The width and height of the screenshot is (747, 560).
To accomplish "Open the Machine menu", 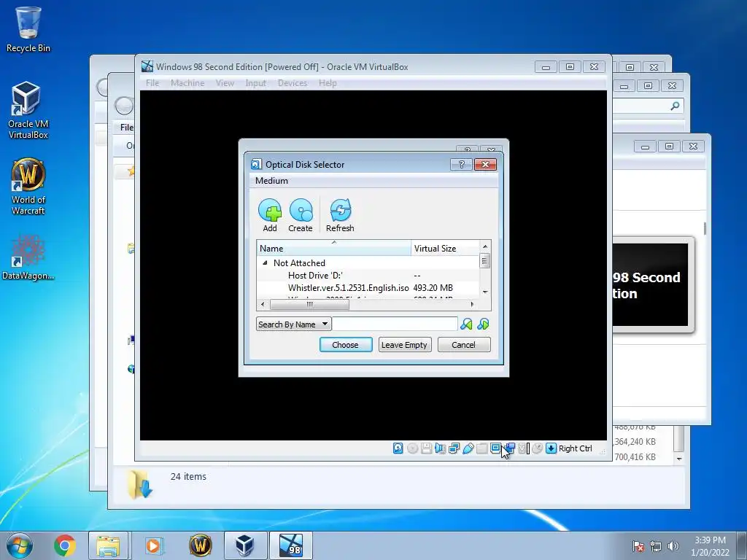I will 187,83.
